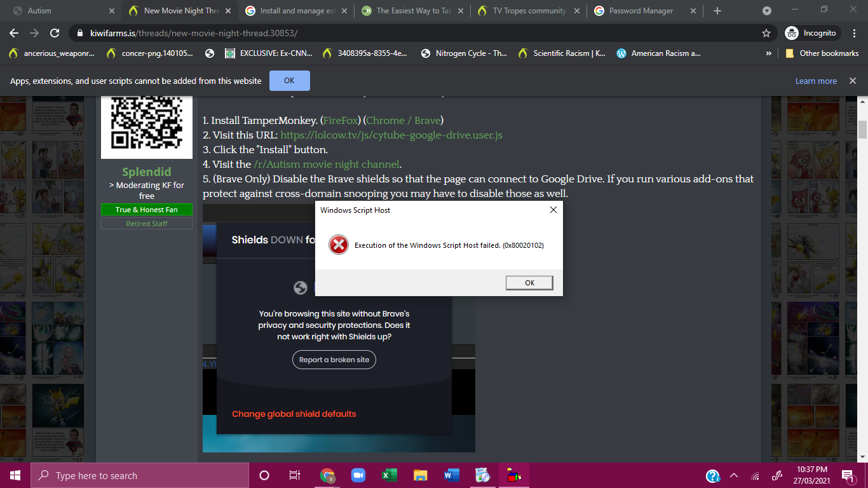Open Splendid's user profile

[147, 172]
